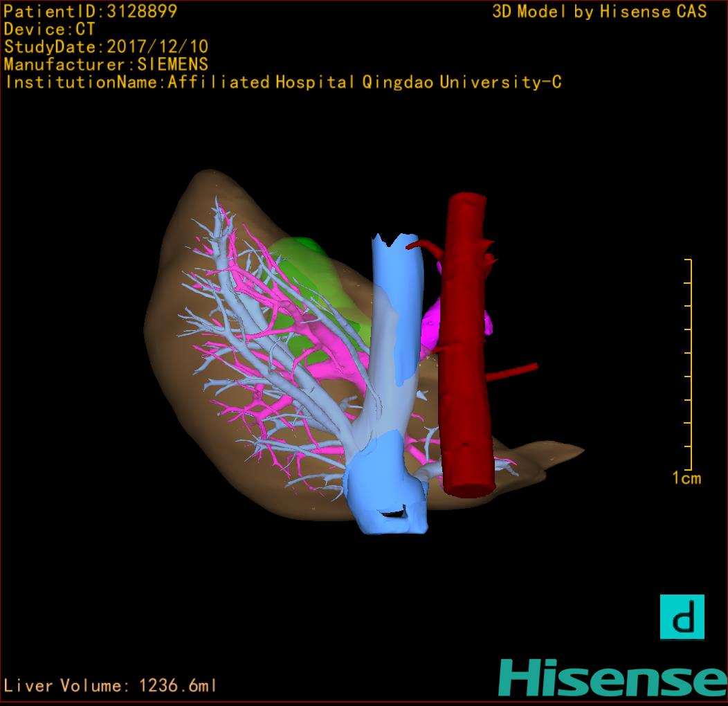Click the InstitutionName text line
This screenshot has height=706, width=728.
[x=282, y=82]
